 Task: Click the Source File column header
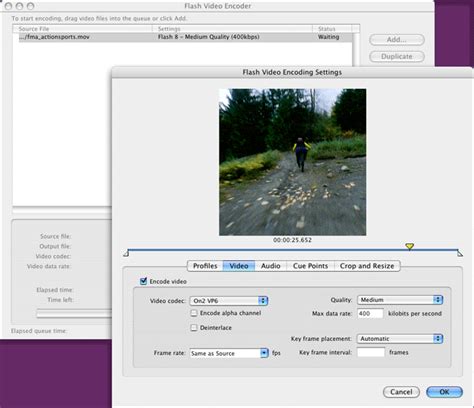(82, 29)
